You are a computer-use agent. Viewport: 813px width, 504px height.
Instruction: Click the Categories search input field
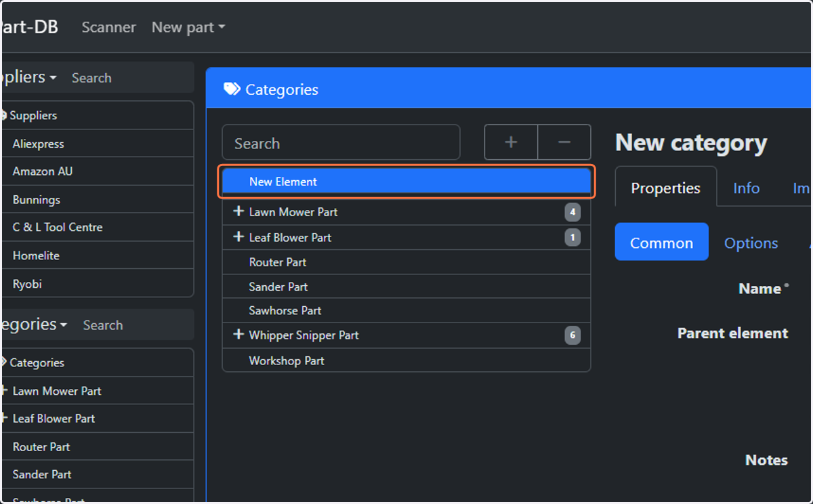tap(341, 143)
